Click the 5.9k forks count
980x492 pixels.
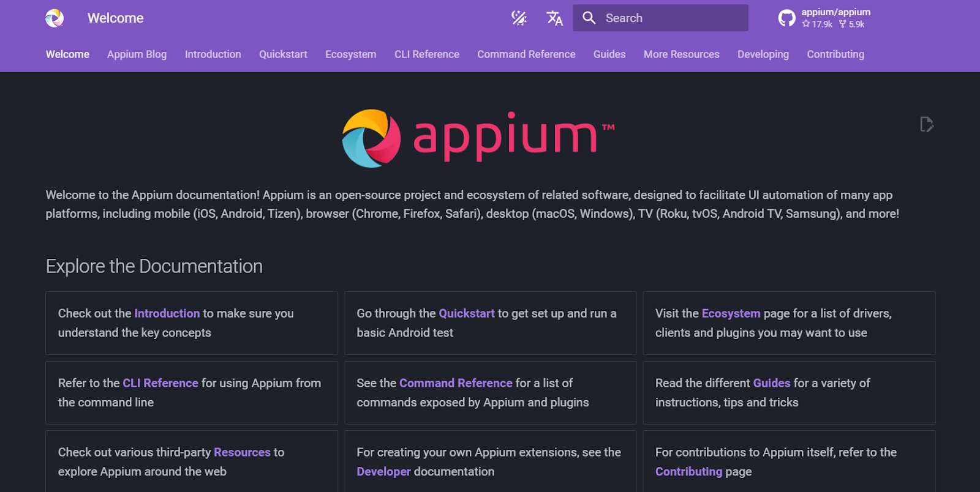[x=852, y=24]
